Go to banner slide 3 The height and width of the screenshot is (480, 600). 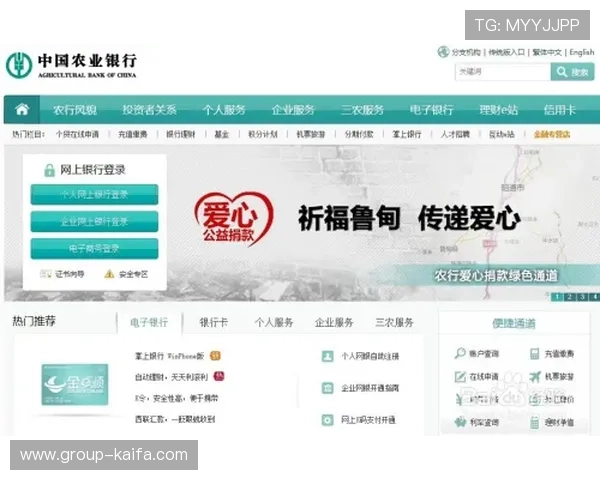tap(582, 297)
